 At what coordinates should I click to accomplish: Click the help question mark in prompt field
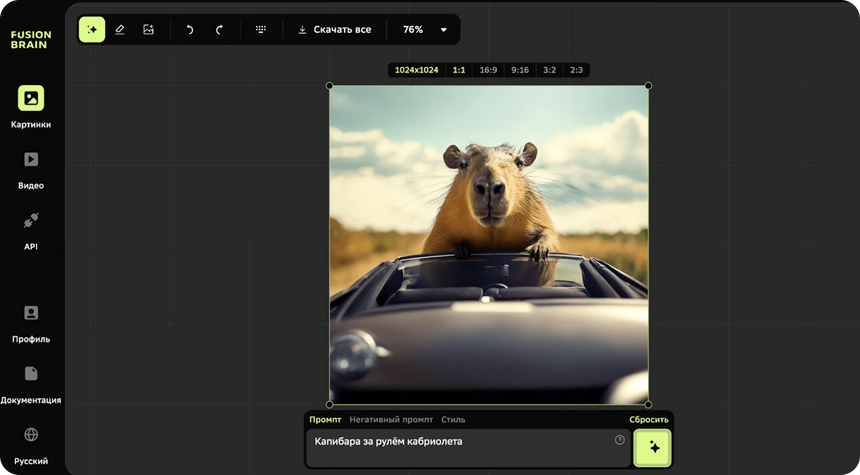point(620,440)
